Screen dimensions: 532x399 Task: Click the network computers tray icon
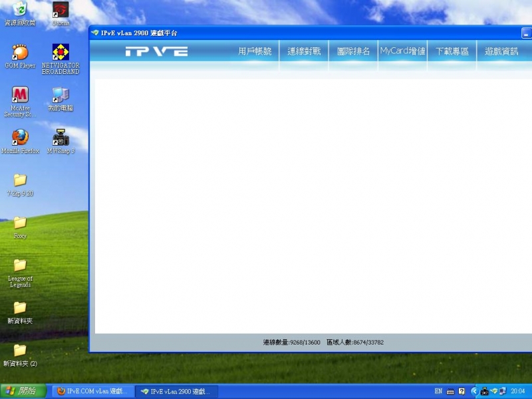coord(503,391)
